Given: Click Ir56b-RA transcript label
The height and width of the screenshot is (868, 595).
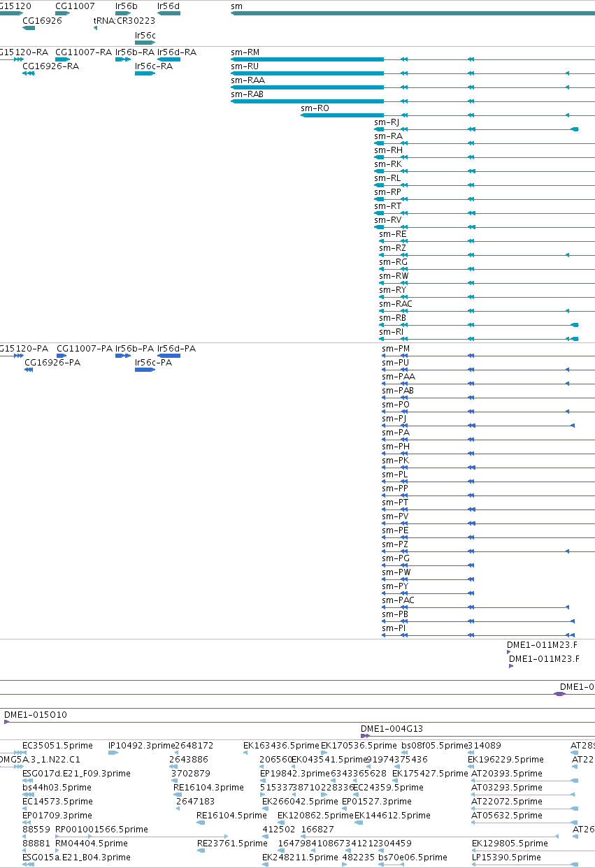Looking at the screenshot, I should (134, 52).
